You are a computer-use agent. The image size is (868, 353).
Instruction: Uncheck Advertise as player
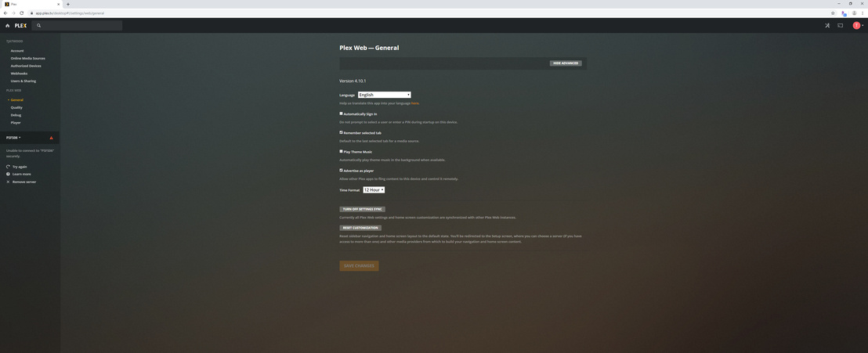[x=341, y=171]
